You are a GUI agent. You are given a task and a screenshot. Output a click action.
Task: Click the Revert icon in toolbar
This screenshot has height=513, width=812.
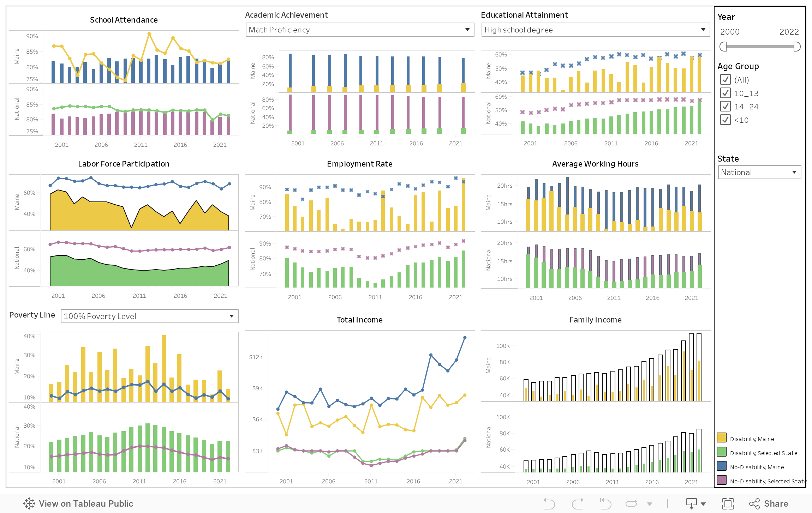tap(605, 504)
